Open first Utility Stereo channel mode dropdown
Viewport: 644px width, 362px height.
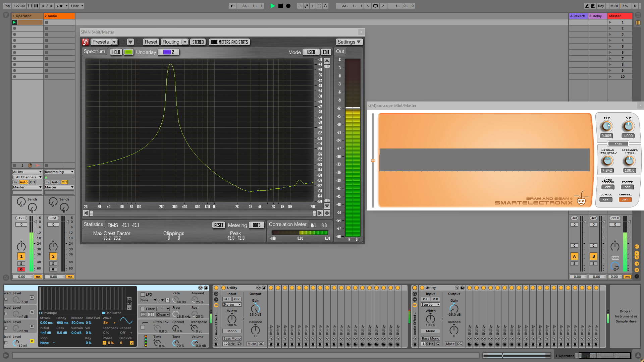[232, 304]
